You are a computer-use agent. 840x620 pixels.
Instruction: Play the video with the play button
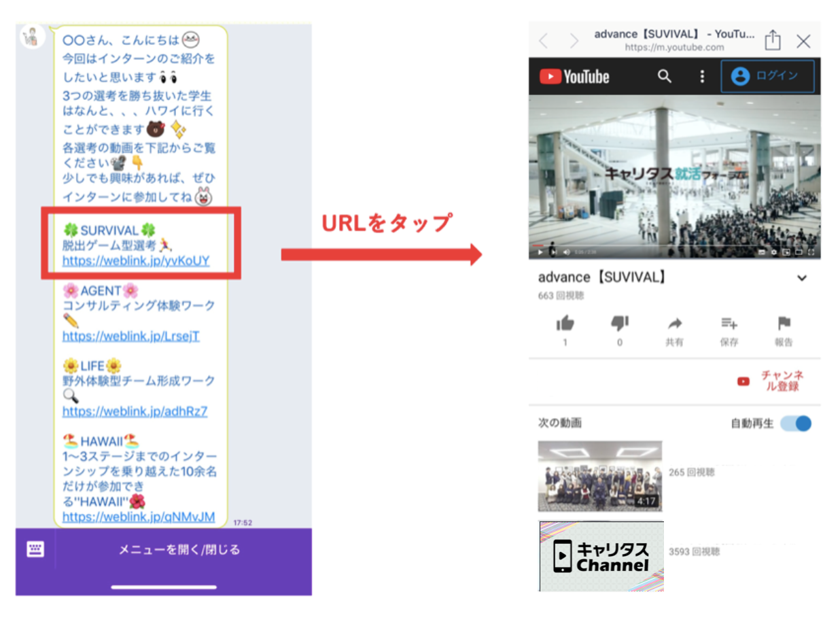[540, 252]
